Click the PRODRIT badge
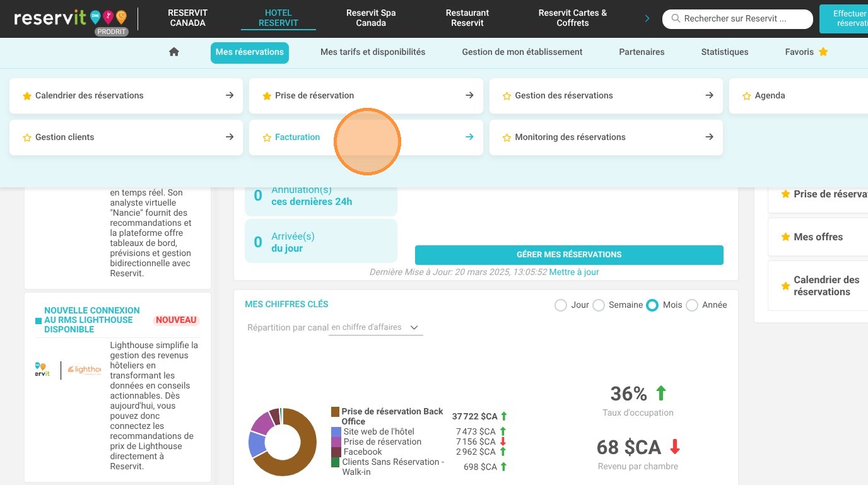Viewport: 868px width, 485px height. (x=112, y=32)
